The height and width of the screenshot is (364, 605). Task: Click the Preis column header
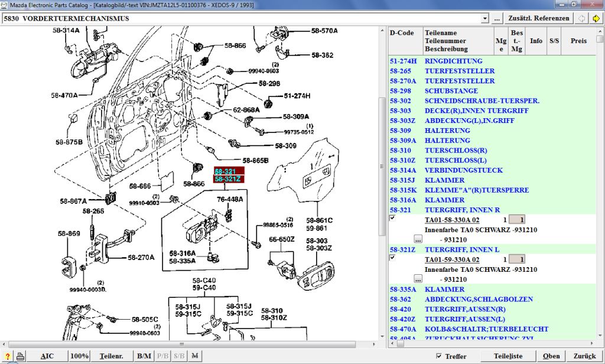click(x=578, y=41)
